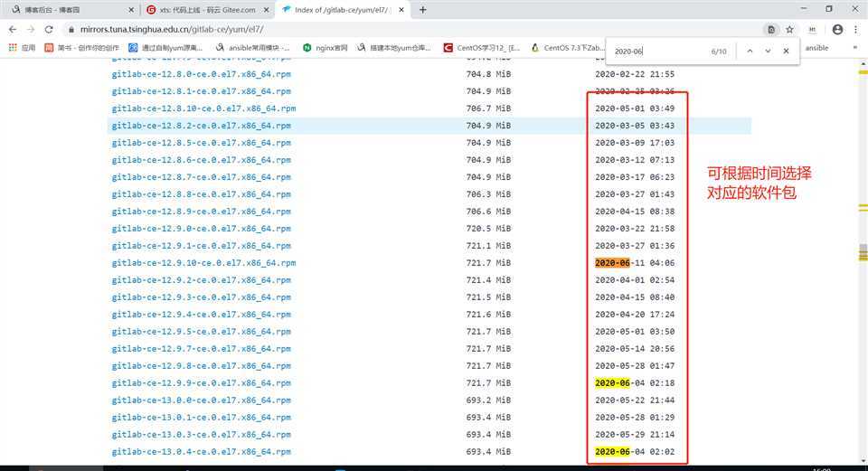The width and height of the screenshot is (868, 471).
Task: Open the 应用 apps shortcut
Action: [x=22, y=48]
